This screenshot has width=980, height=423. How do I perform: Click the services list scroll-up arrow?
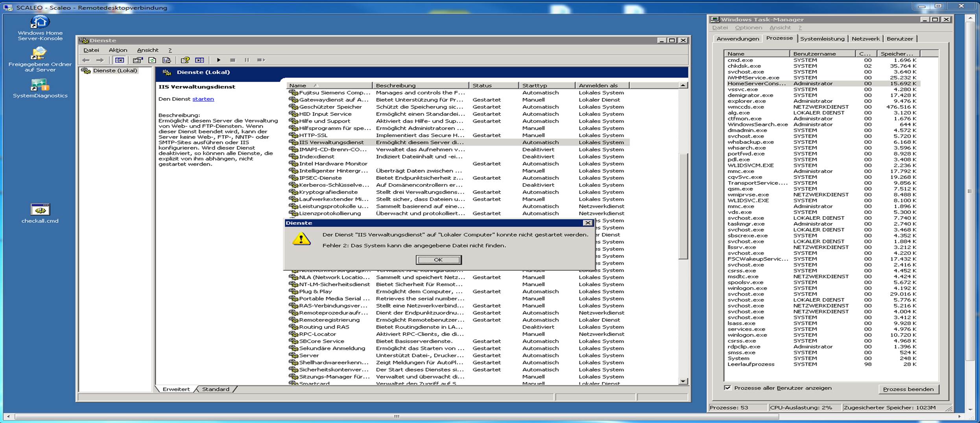point(683,85)
